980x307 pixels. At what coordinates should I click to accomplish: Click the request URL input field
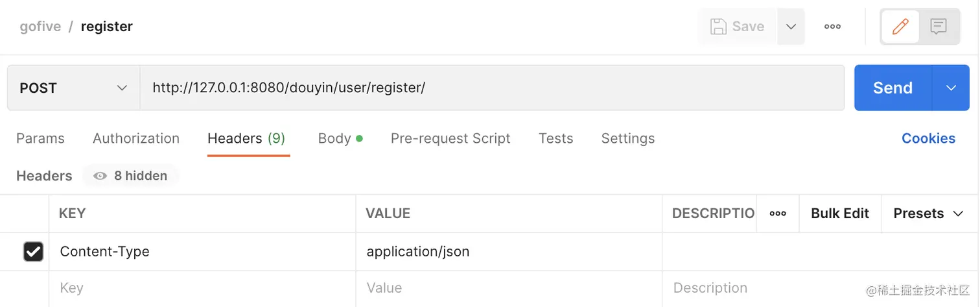point(493,88)
